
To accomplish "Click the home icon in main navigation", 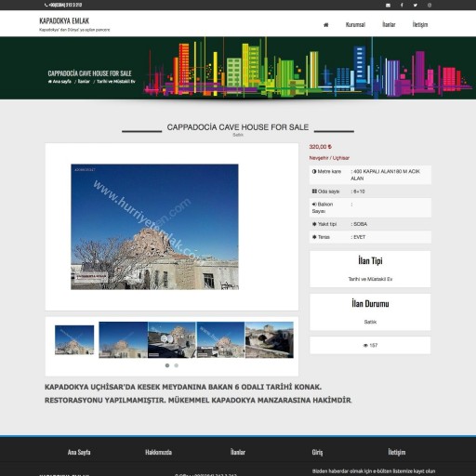I will pos(325,25).
